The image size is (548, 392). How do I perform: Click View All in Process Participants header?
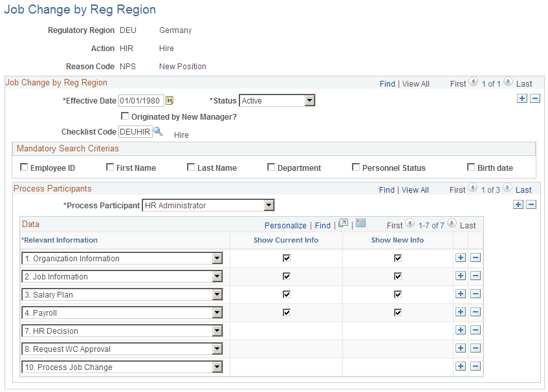click(415, 190)
